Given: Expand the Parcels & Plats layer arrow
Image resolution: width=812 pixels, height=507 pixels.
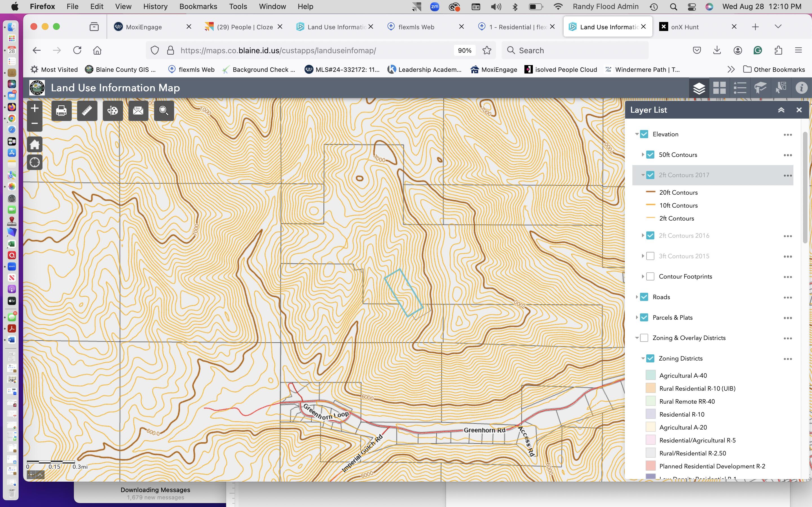Looking at the screenshot, I should [637, 317].
